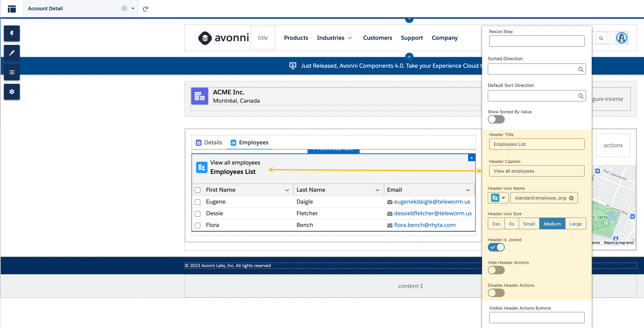Screen dimensions: 644x328
Task: Close the Avonni Data Table selection
Action: pyautogui.click(x=471, y=158)
